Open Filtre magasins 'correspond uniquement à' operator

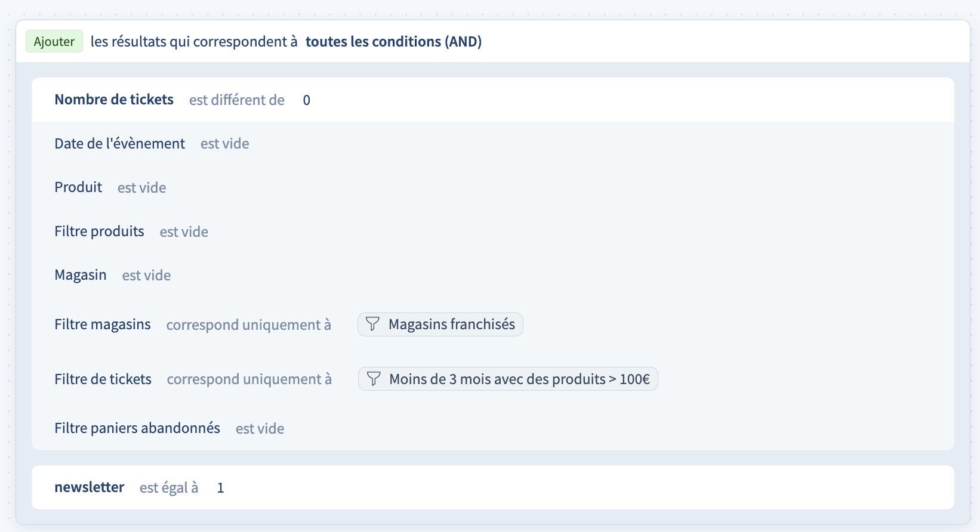248,325
